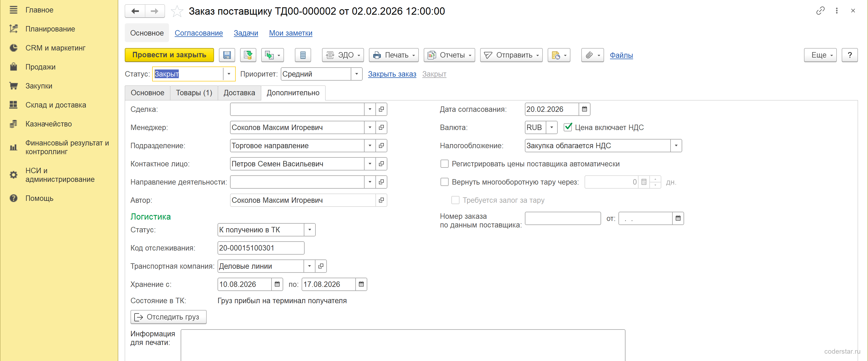
Task: Copy the document link with chain icon
Action: tap(820, 11)
